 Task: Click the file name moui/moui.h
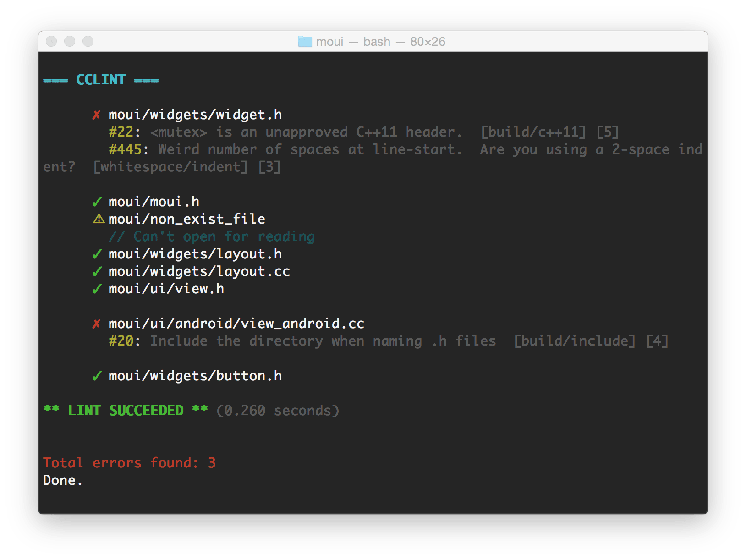point(154,202)
